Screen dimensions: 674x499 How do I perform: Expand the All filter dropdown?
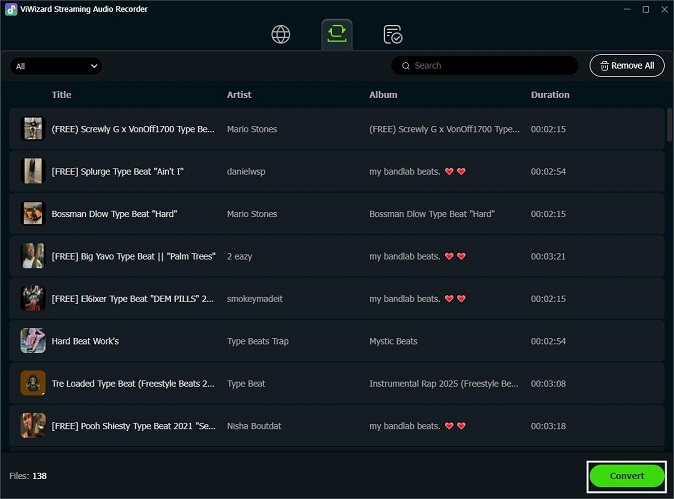56,66
